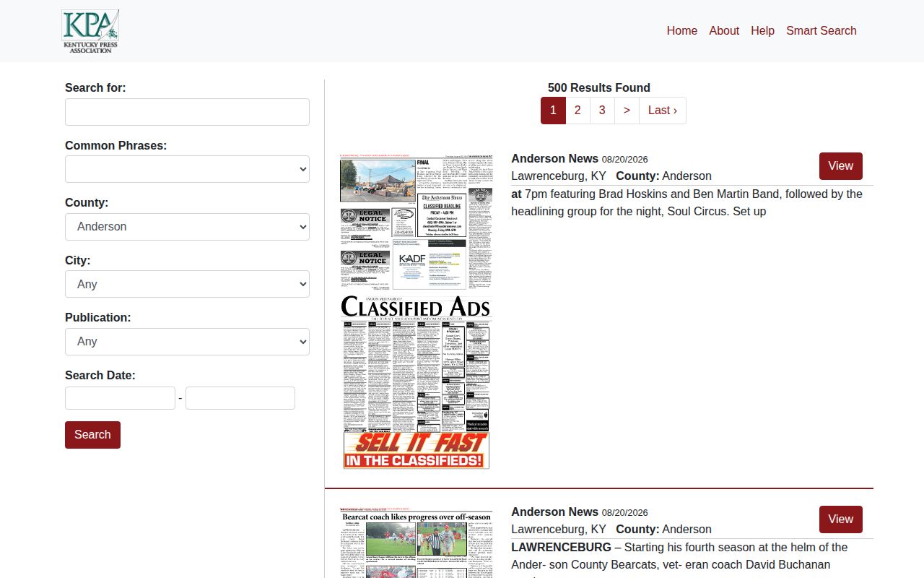924x578 pixels.
Task: Open the Publication dropdown
Action: [187, 342]
